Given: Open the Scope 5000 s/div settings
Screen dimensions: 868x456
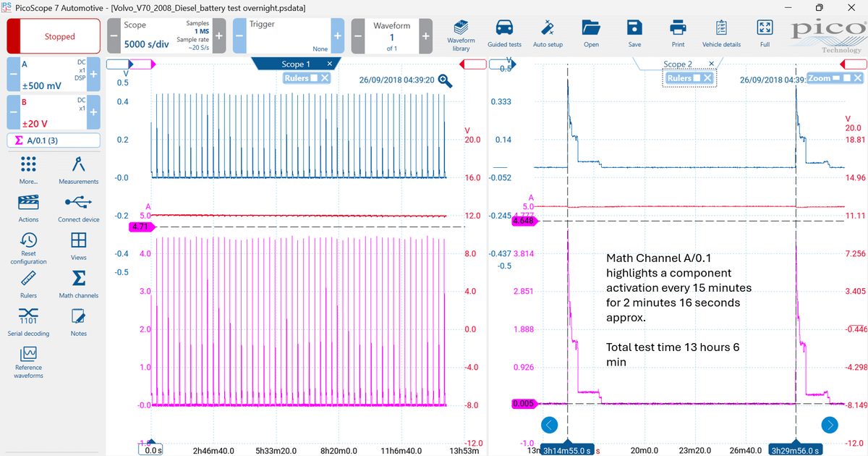Looking at the screenshot, I should tap(166, 35).
